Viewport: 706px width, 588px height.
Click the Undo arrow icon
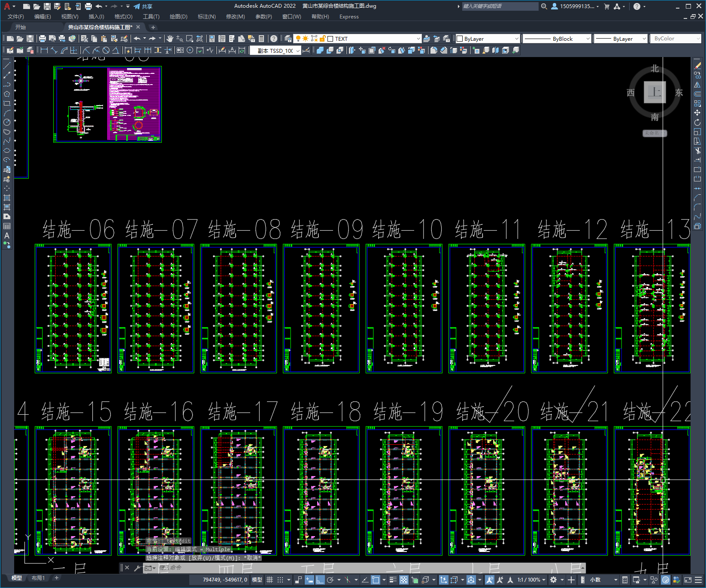(137, 39)
